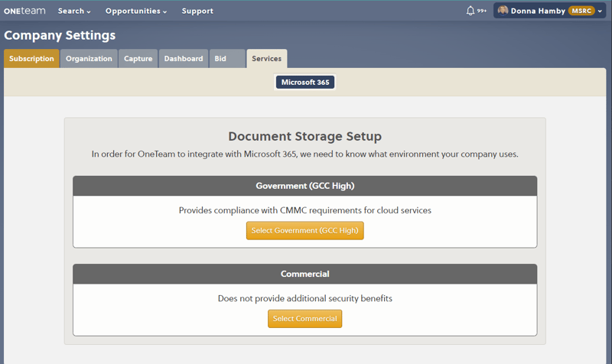Viewport: 612px width, 364px height.
Task: Open the Support page
Action: pyautogui.click(x=197, y=11)
